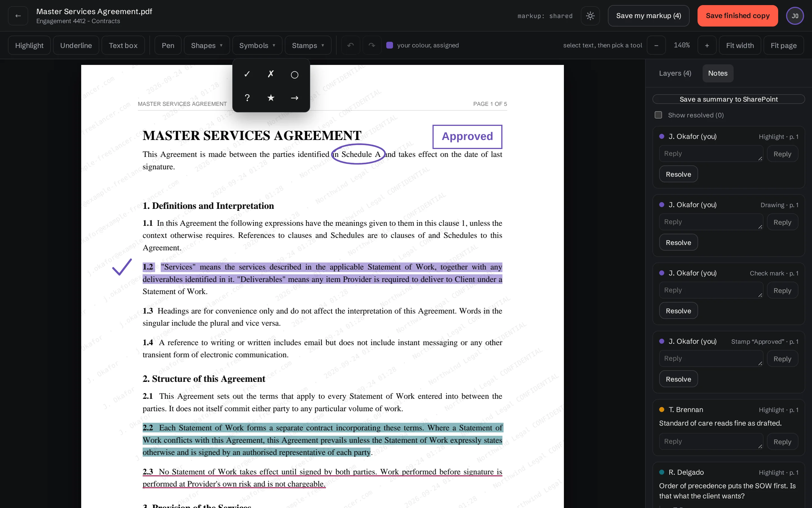Insert the star symbol
812x508 pixels.
click(x=271, y=98)
